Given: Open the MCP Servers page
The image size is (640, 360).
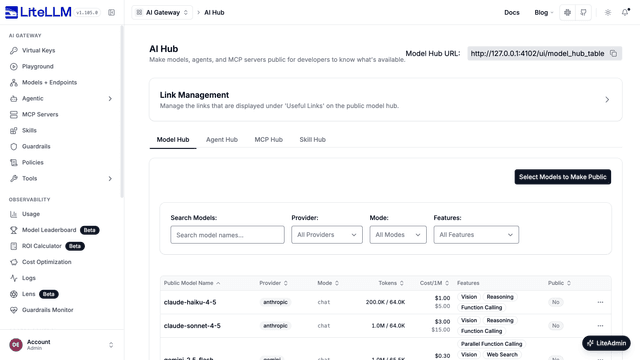Looking at the screenshot, I should coord(40,115).
